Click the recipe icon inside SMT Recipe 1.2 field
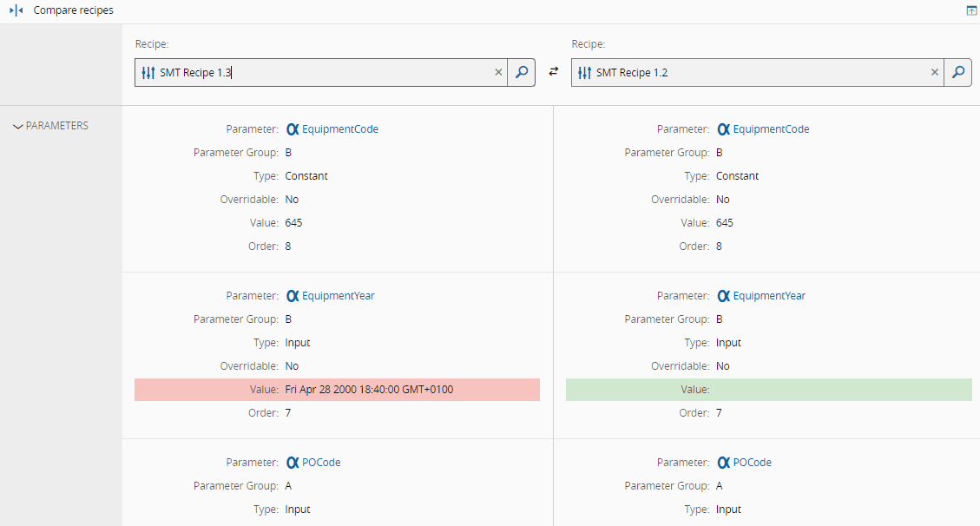980x526 pixels. tap(585, 73)
